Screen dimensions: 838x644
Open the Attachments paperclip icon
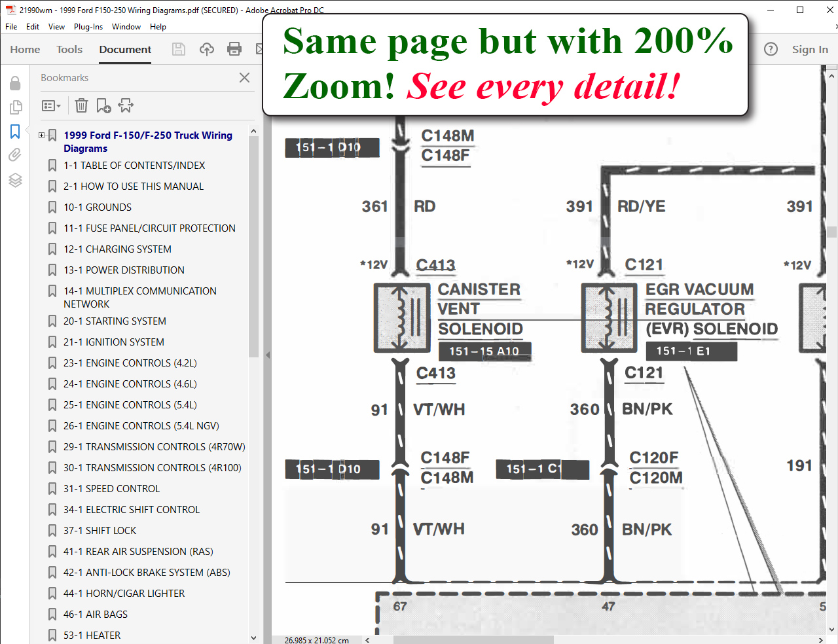coord(15,155)
